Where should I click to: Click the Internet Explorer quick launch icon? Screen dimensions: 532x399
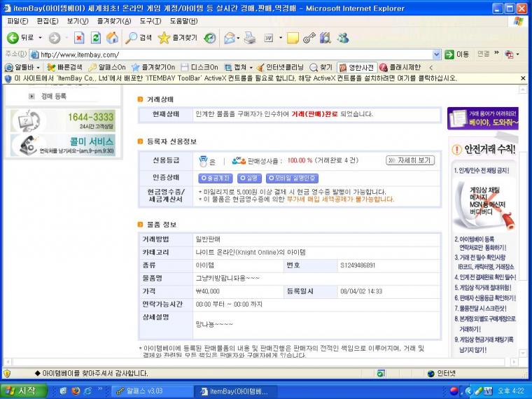(x=87, y=391)
